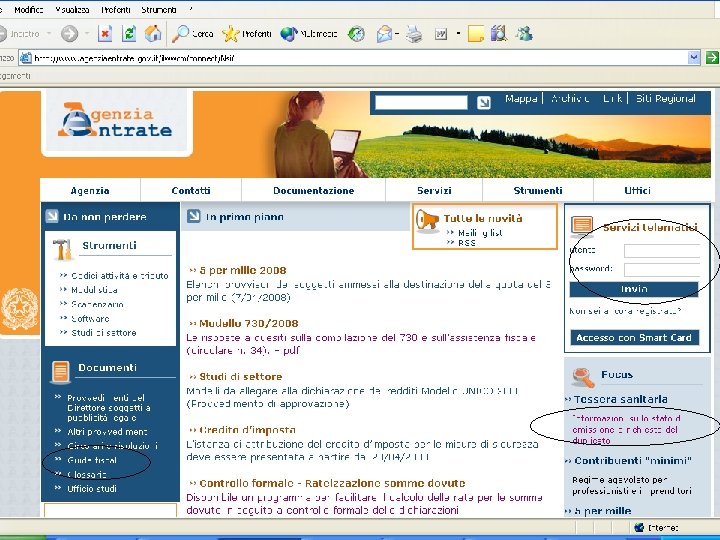
Task: Open the Mailing list link
Action: click(x=480, y=233)
